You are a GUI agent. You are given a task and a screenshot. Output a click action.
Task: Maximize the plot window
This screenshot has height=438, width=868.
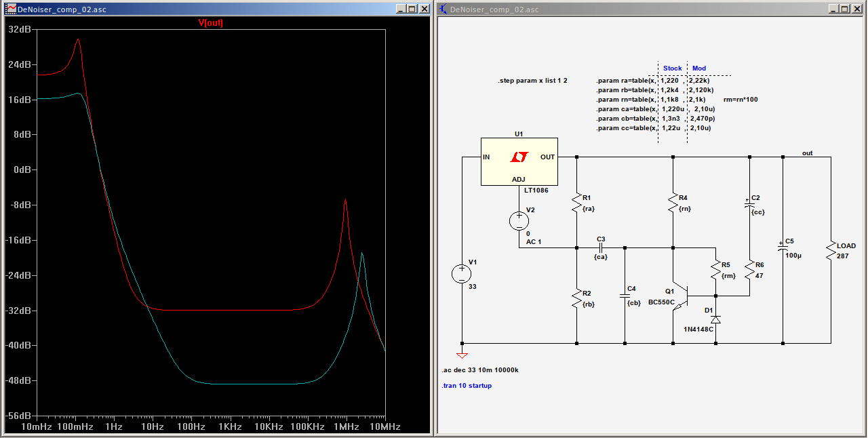click(413, 9)
